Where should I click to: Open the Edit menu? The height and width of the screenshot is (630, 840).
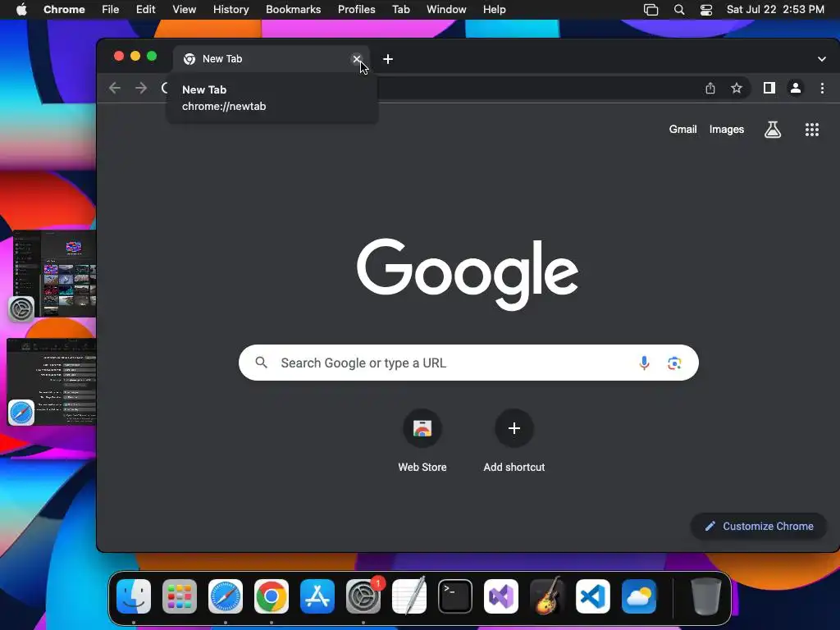coord(146,10)
